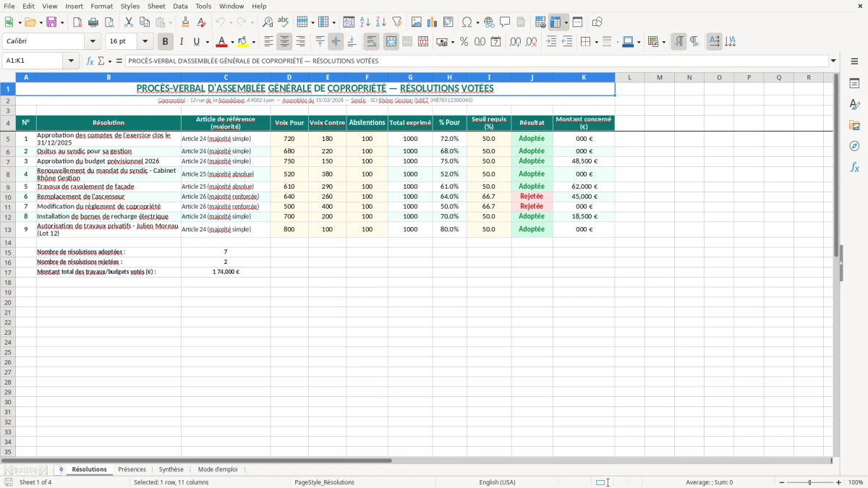
Task: Open sidebar Gallery panel
Action: [854, 125]
